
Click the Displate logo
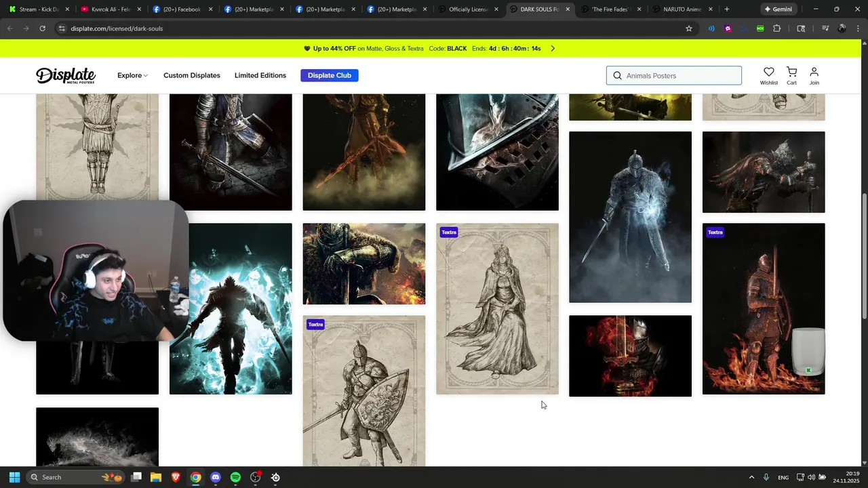click(66, 75)
